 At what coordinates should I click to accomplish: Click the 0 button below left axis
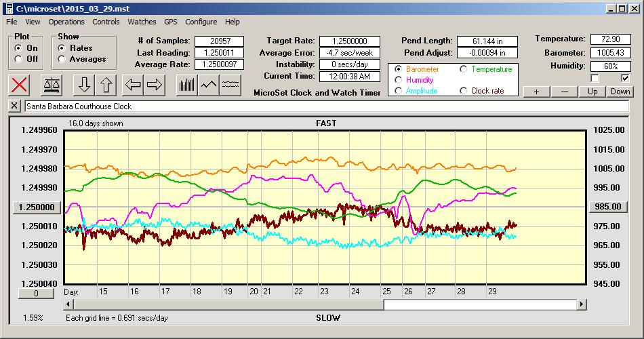click(x=36, y=294)
